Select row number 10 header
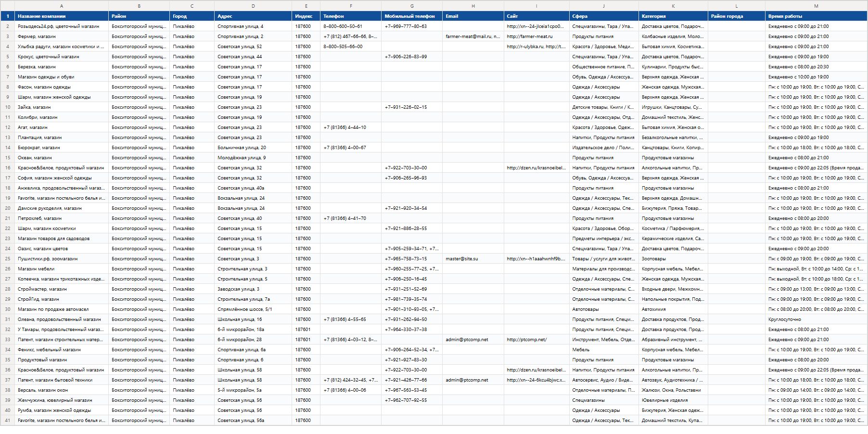Viewport: 868px width, 434px height. [8, 107]
